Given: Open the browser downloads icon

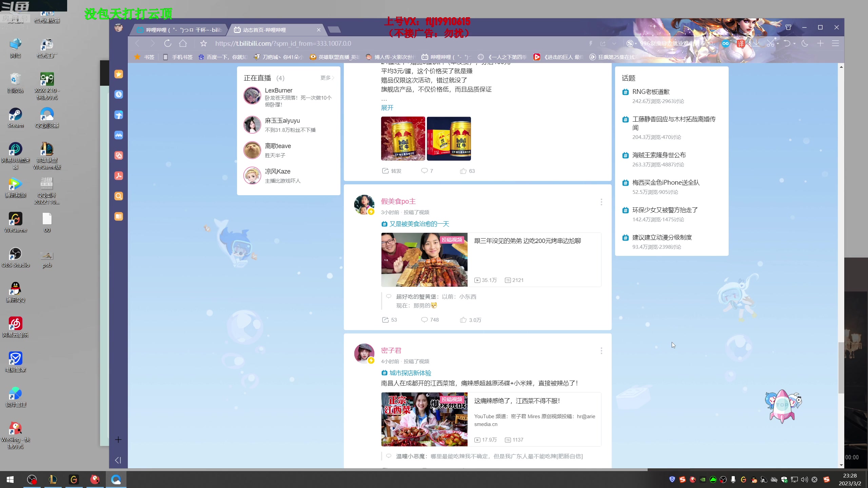Looking at the screenshot, I should coord(756,43).
